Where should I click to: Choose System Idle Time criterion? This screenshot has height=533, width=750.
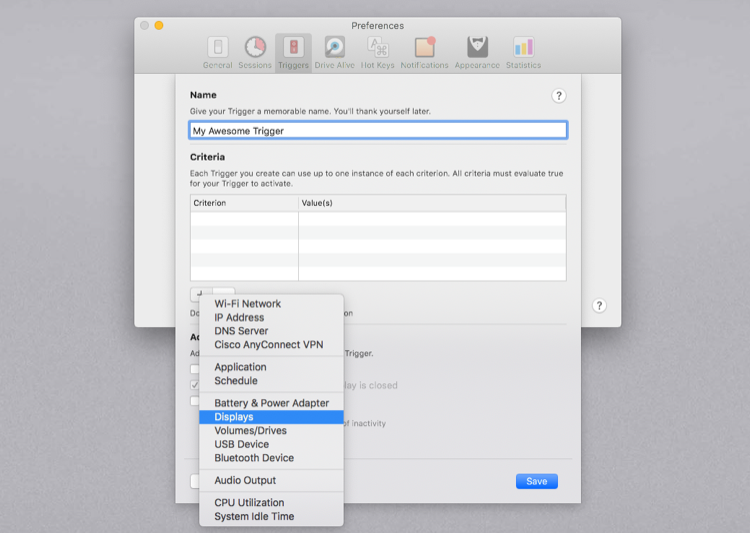pyautogui.click(x=271, y=517)
